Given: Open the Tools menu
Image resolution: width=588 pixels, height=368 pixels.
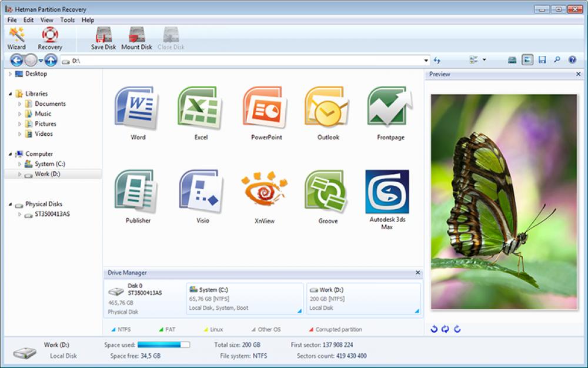Looking at the screenshot, I should [67, 19].
